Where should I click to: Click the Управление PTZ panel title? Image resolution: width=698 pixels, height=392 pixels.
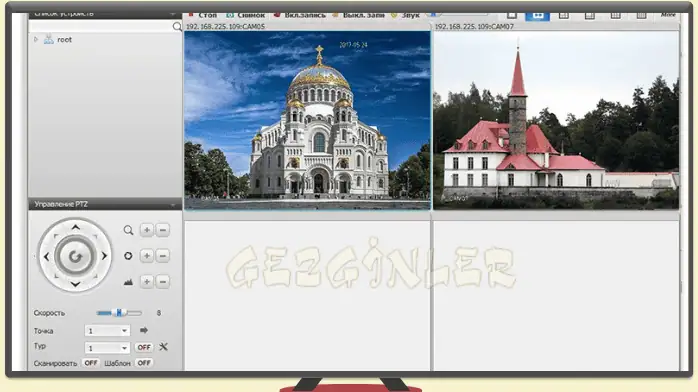(61, 204)
